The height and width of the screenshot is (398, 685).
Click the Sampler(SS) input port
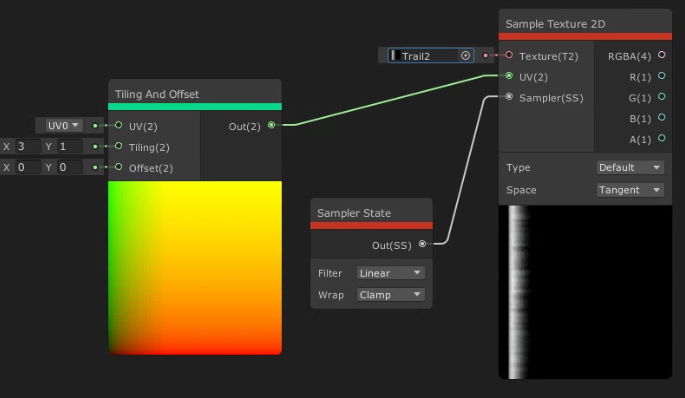click(x=509, y=97)
